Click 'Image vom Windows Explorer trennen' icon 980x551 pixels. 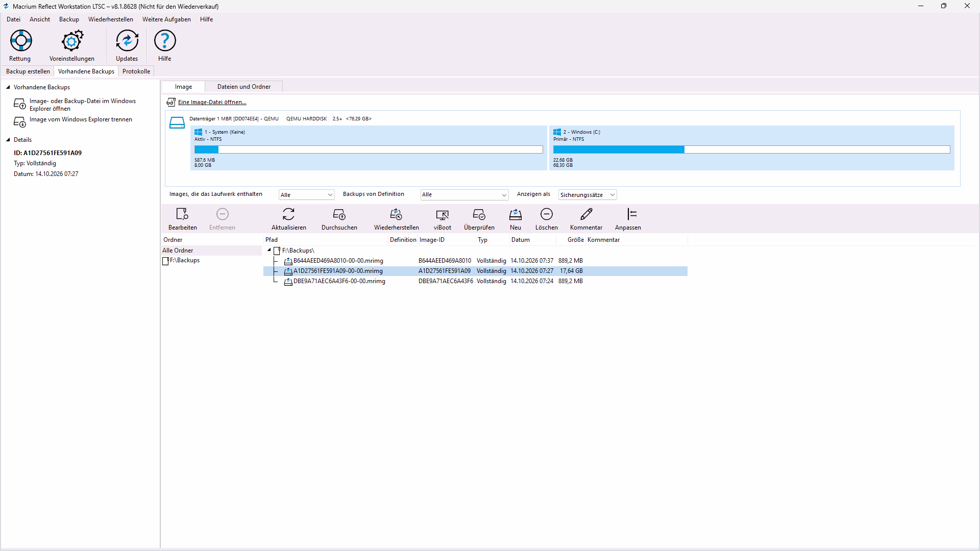point(20,122)
